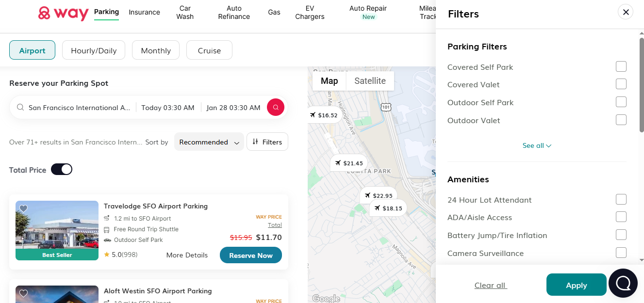Click the Clear all link
The image size is (644, 303).
(x=490, y=285)
